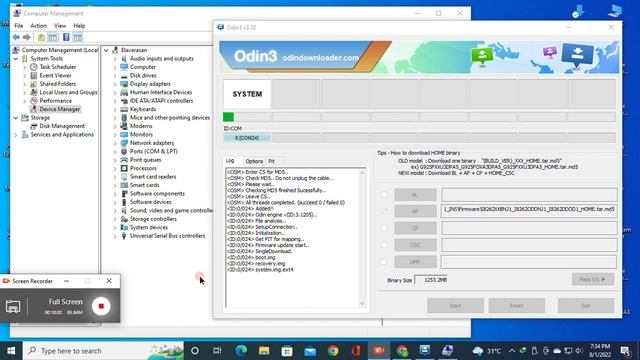Click the Exit button in Odin3

coord(586,305)
